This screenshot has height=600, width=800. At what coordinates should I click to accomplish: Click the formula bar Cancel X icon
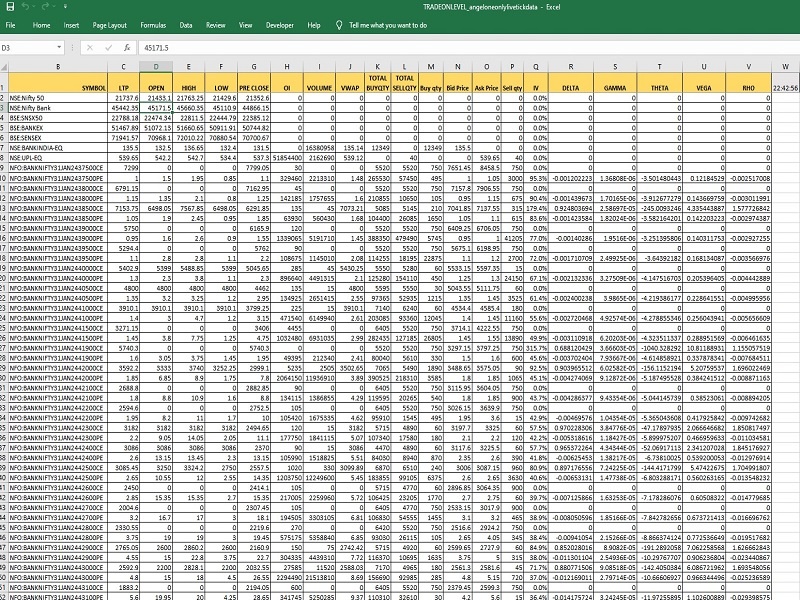pyautogui.click(x=90, y=47)
